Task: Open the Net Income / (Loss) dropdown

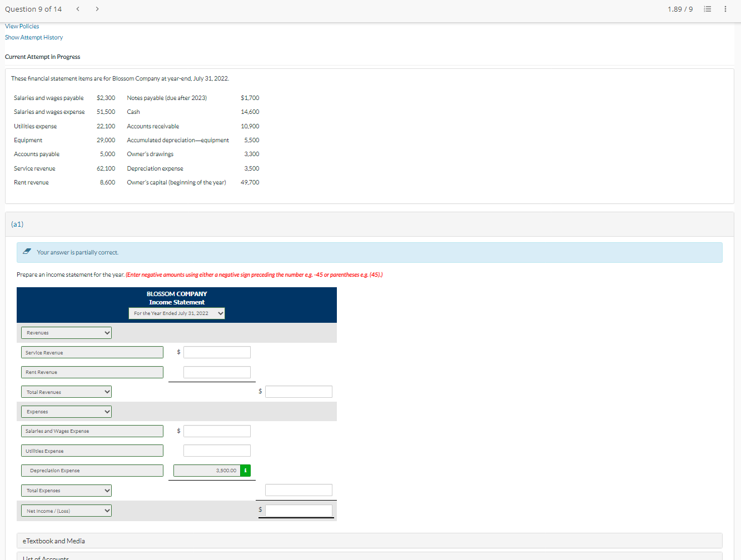Action: (67, 511)
